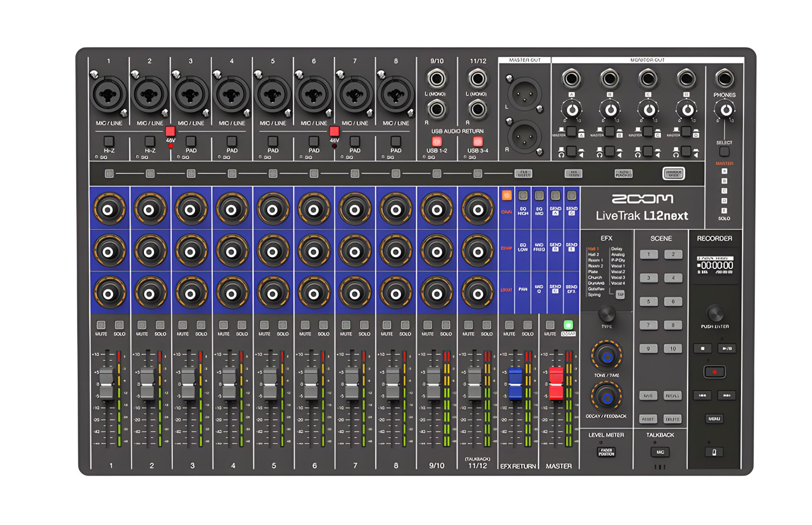The height and width of the screenshot is (525, 812).
Task: Click the recorder time counter display
Action: pyautogui.click(x=715, y=265)
